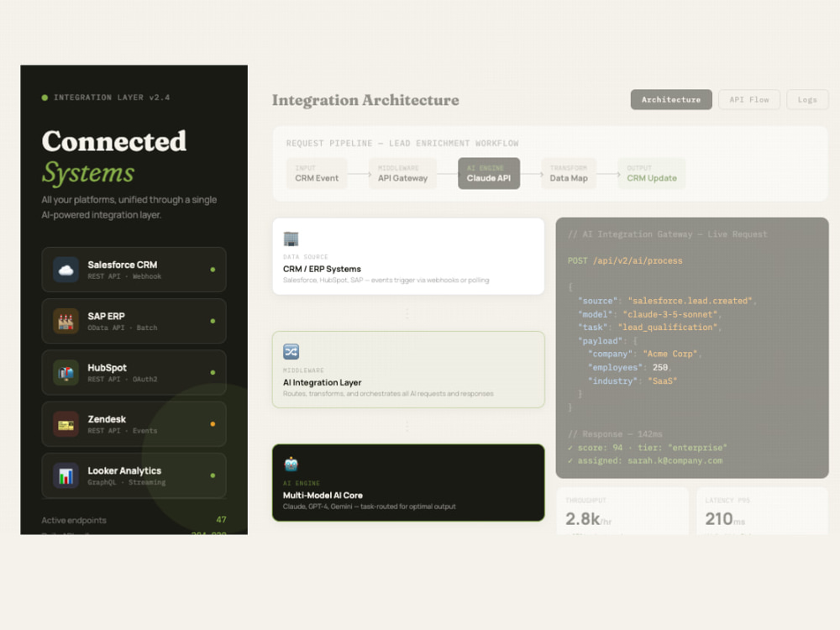This screenshot has width=840, height=630.
Task: Click the "salesforce.lead.created" source value
Action: click(x=690, y=301)
